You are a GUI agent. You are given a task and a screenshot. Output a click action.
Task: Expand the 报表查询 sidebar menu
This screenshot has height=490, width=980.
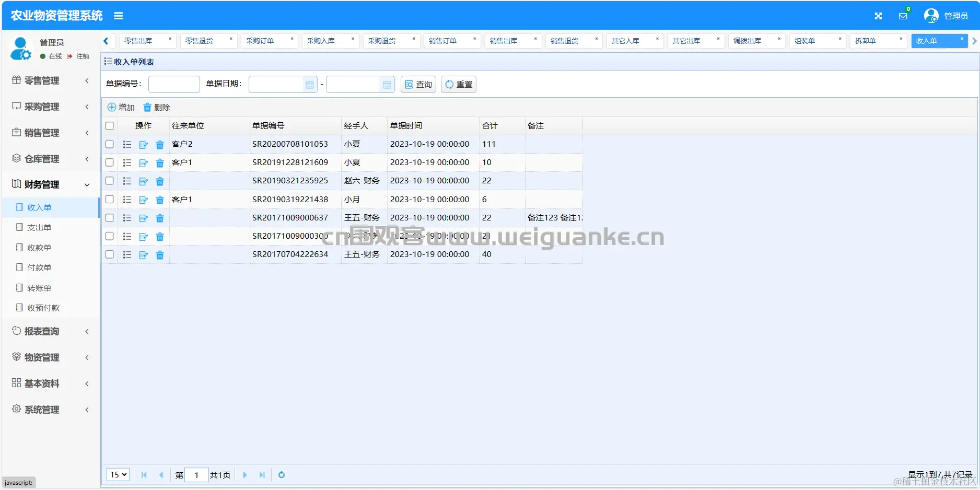click(51, 331)
